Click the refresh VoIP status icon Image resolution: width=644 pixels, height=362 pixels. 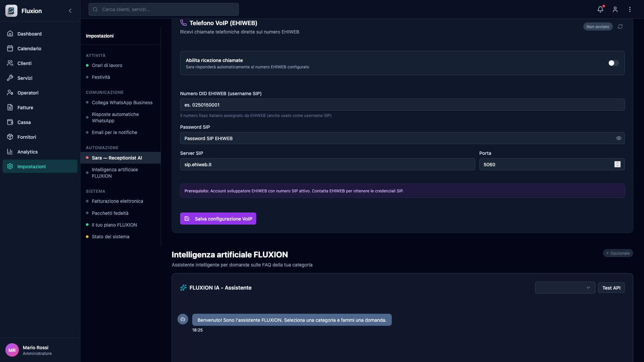click(620, 26)
